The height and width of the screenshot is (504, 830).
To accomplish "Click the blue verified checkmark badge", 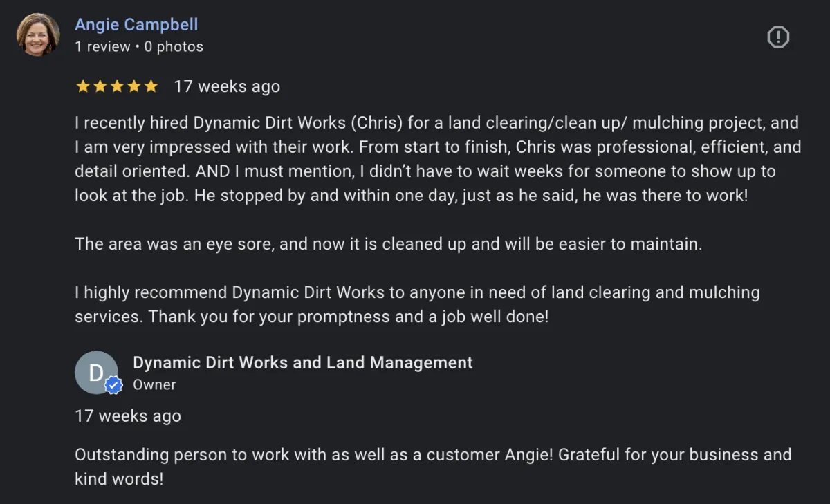I will coord(113,386).
